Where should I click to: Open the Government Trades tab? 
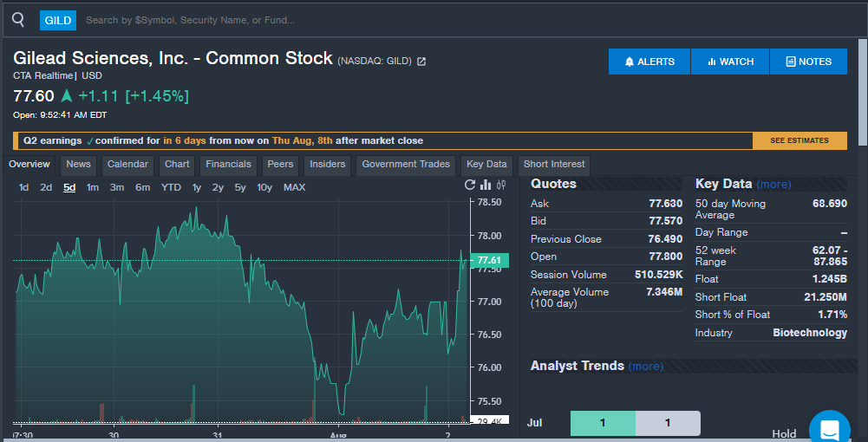406,165
